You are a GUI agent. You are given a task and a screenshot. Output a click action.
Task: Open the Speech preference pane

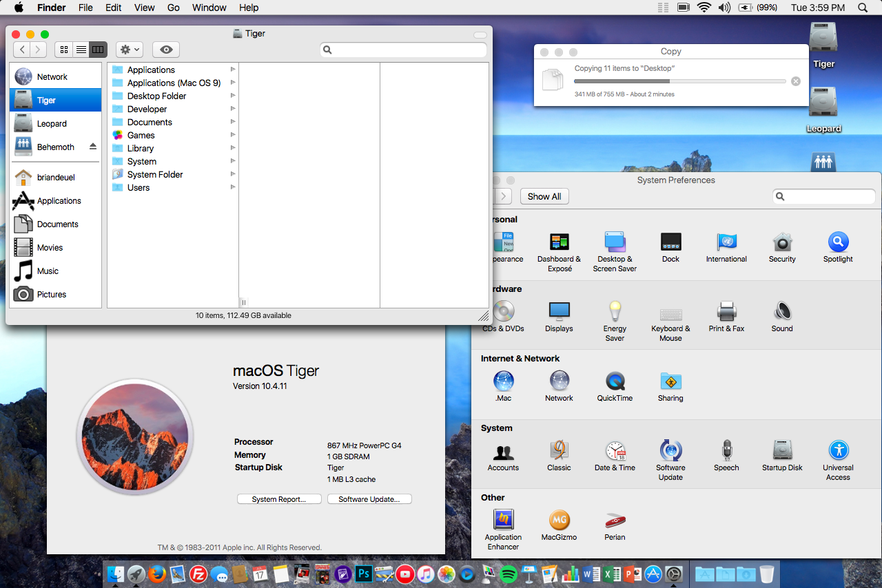(726, 450)
